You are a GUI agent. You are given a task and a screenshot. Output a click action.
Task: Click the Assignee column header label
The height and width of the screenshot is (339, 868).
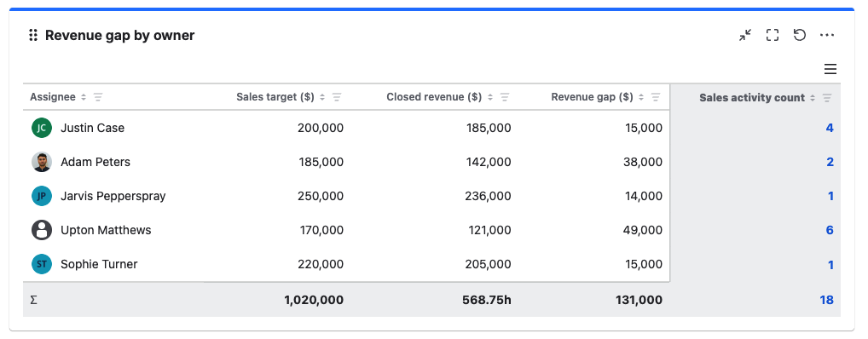[x=53, y=97]
